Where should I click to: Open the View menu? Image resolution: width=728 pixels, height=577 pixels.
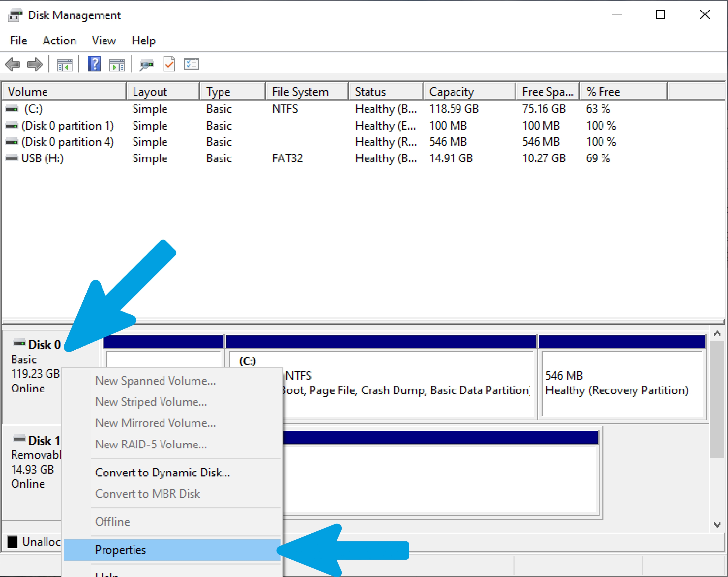click(104, 41)
